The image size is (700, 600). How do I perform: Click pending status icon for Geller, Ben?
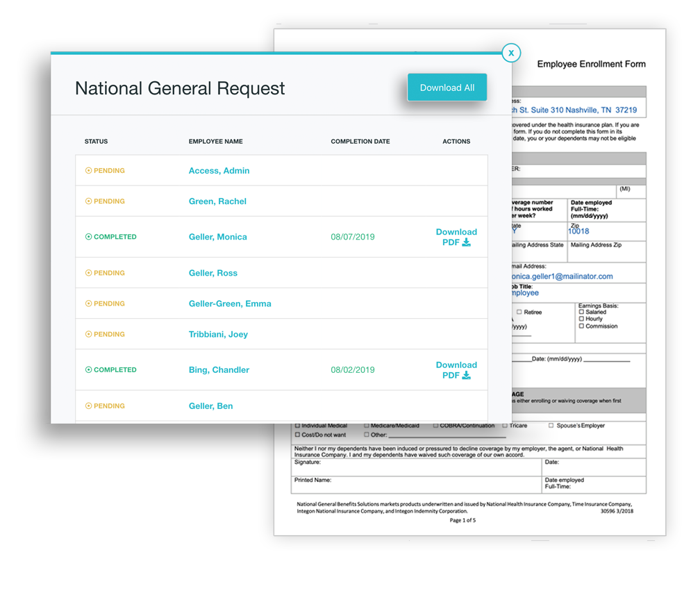click(88, 406)
